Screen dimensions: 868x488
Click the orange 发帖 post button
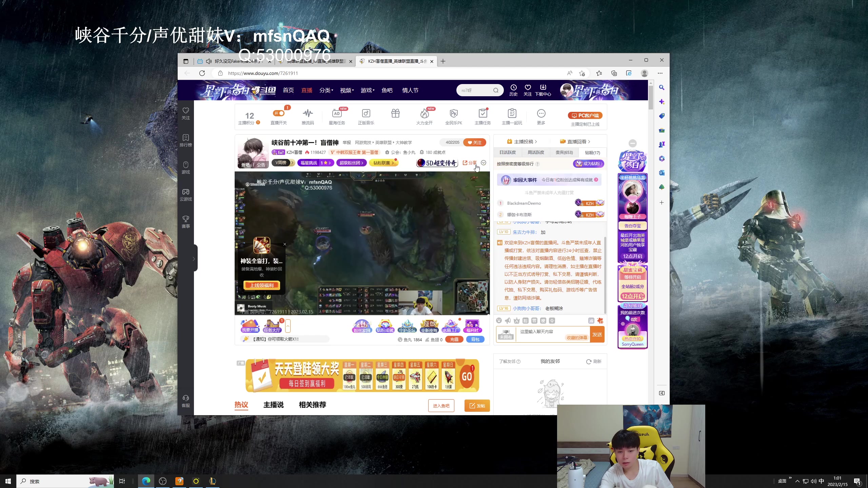pyautogui.click(x=477, y=406)
